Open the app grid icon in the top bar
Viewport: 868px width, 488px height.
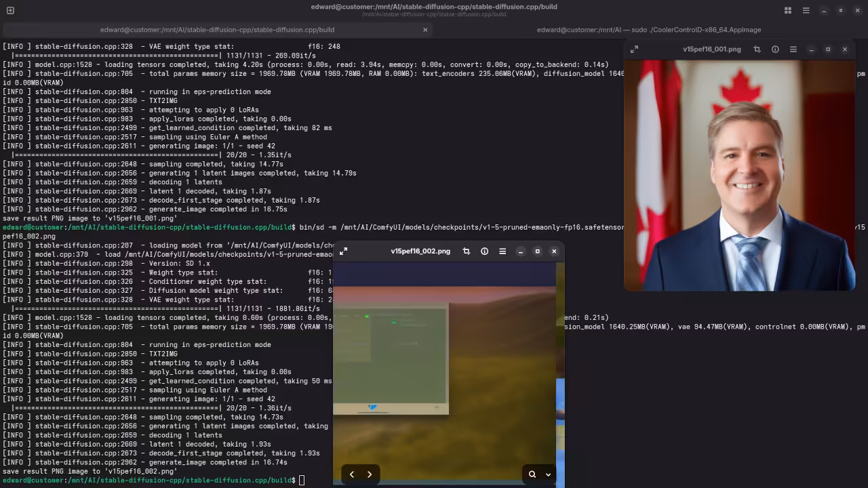click(787, 10)
